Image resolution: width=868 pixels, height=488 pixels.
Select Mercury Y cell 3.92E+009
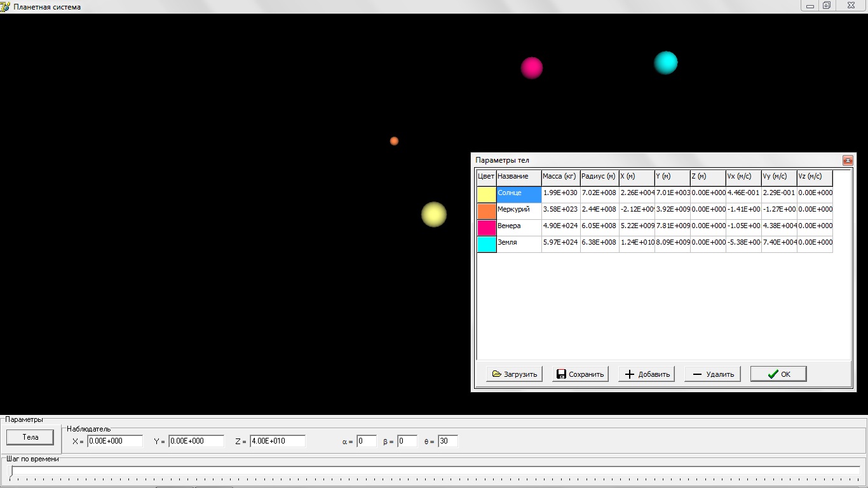click(672, 211)
